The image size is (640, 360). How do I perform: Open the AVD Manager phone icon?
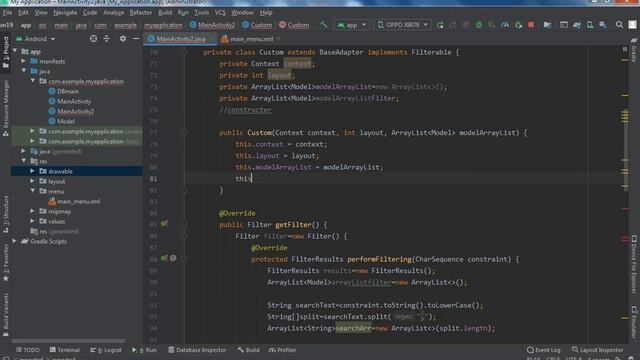(590, 25)
